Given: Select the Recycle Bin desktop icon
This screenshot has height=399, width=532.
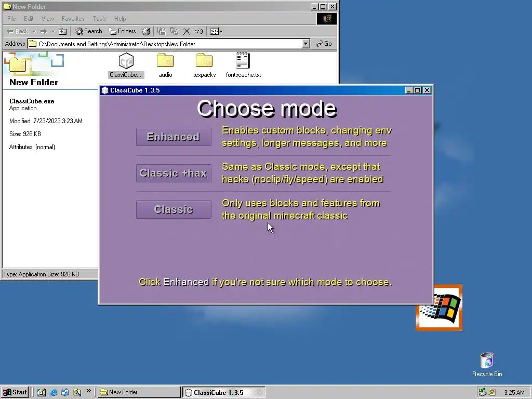Looking at the screenshot, I should [487, 364].
